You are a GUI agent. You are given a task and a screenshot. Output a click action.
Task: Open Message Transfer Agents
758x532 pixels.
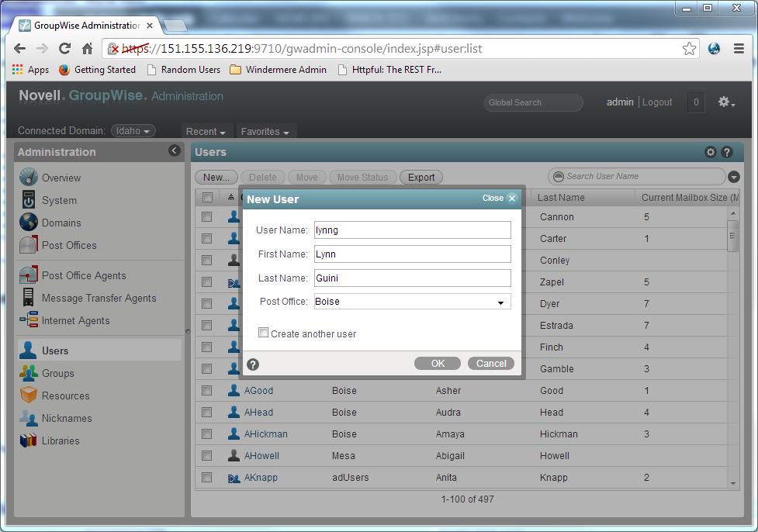tap(99, 298)
